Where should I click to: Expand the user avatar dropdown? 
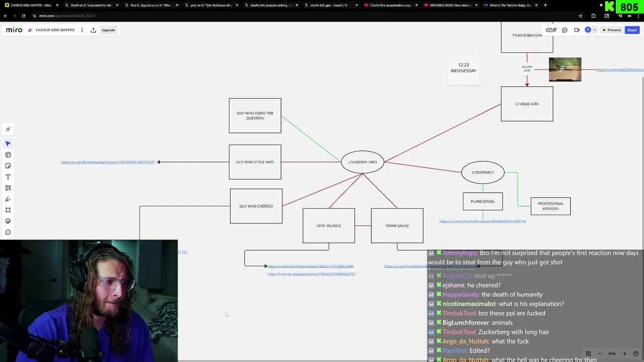[x=595, y=30]
